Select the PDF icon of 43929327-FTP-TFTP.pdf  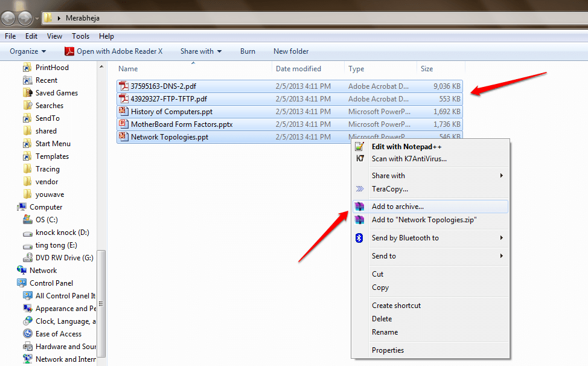(x=123, y=98)
